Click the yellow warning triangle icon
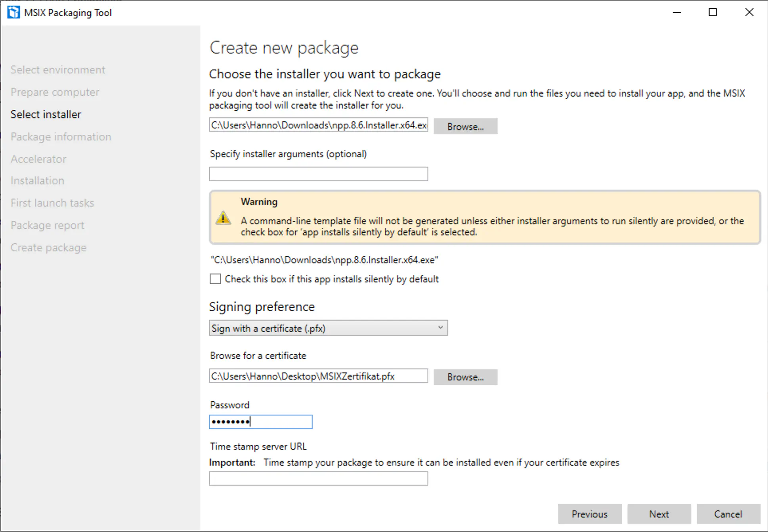The height and width of the screenshot is (532, 768). [223, 218]
